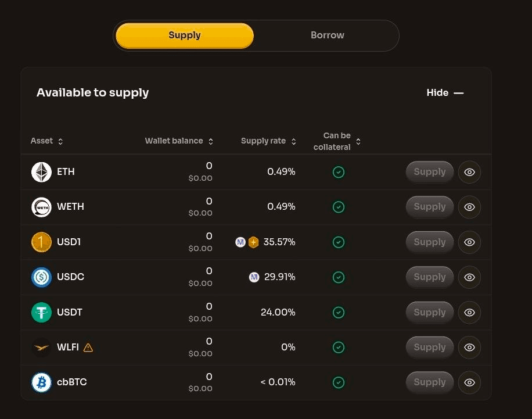Screen dimensions: 532x419
Task: Click the ETH token icon
Action: point(41,172)
